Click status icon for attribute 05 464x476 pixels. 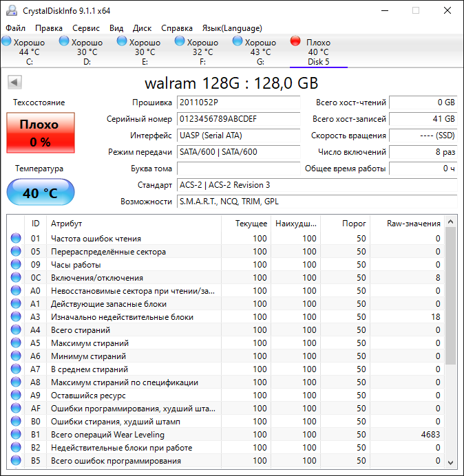[16, 251]
